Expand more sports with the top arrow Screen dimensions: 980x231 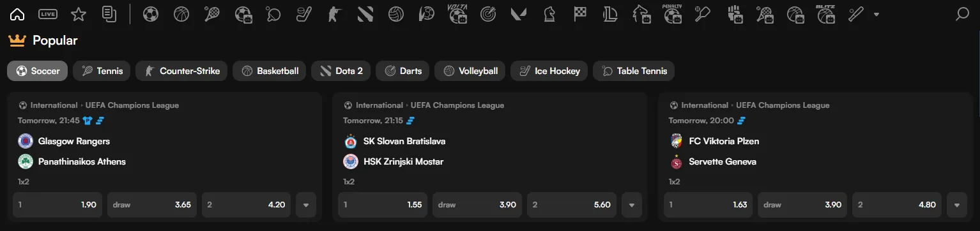[x=876, y=14]
